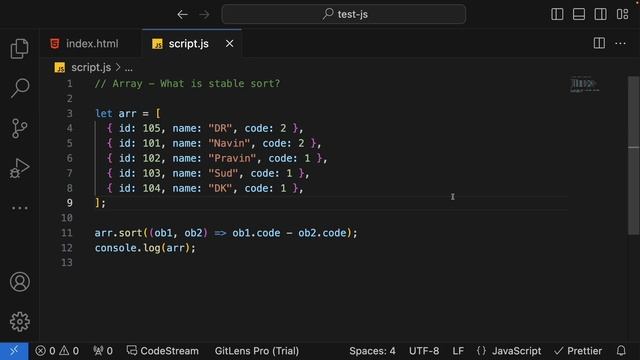
Task: Go forward in navigation history
Action: tap(204, 14)
